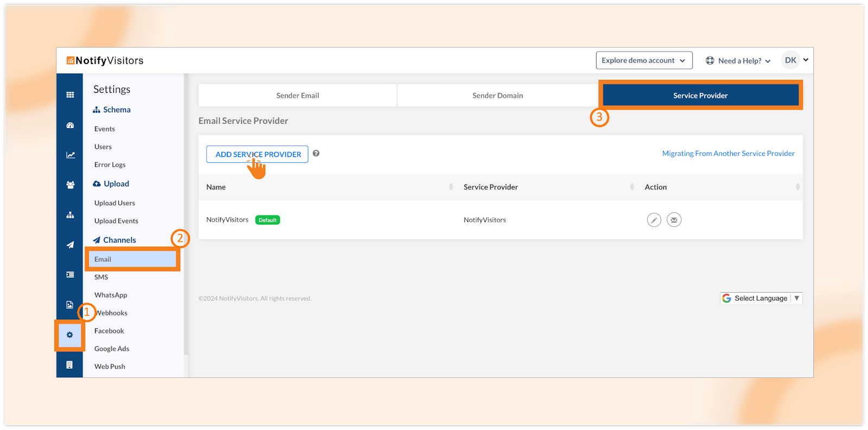The width and height of the screenshot is (868, 430).
Task: Click the NotifyVisitors logo
Action: pos(105,61)
